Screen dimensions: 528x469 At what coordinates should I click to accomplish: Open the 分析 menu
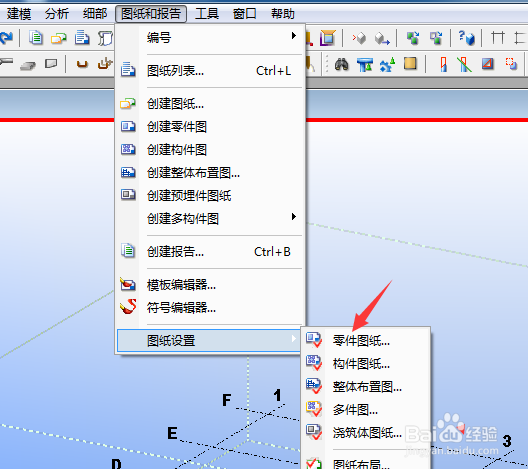[x=57, y=14]
